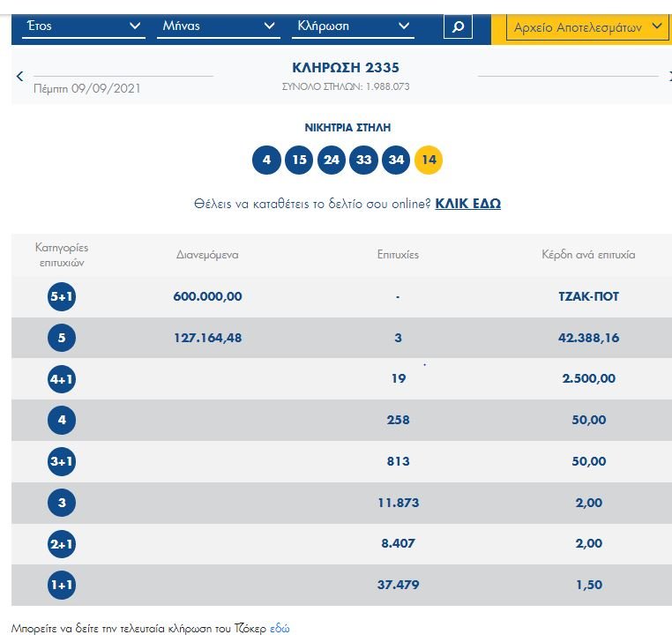
Task: Select the 3+1 category circle
Action: (62, 462)
